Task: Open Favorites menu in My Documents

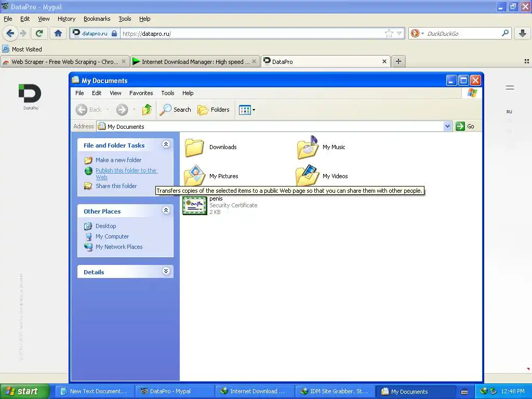Action: point(141,93)
